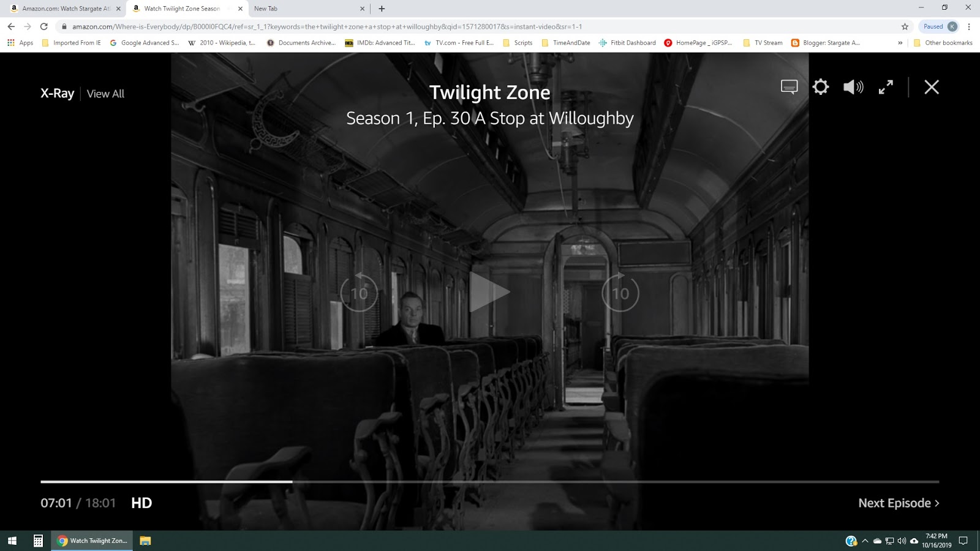The width and height of the screenshot is (980, 551).
Task: Open Google Advanced Search bookmark
Action: (145, 43)
